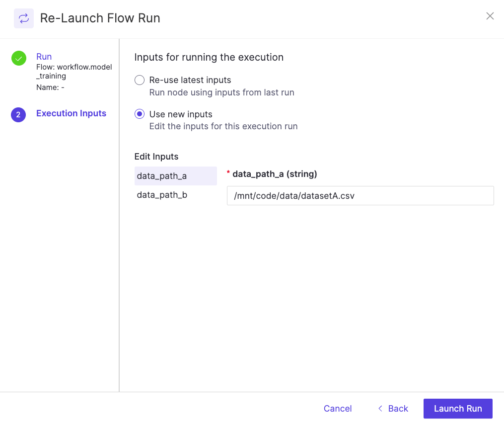The height and width of the screenshot is (429, 504).
Task: Click 'Edit the inputs for this execution run'
Action: 223,126
